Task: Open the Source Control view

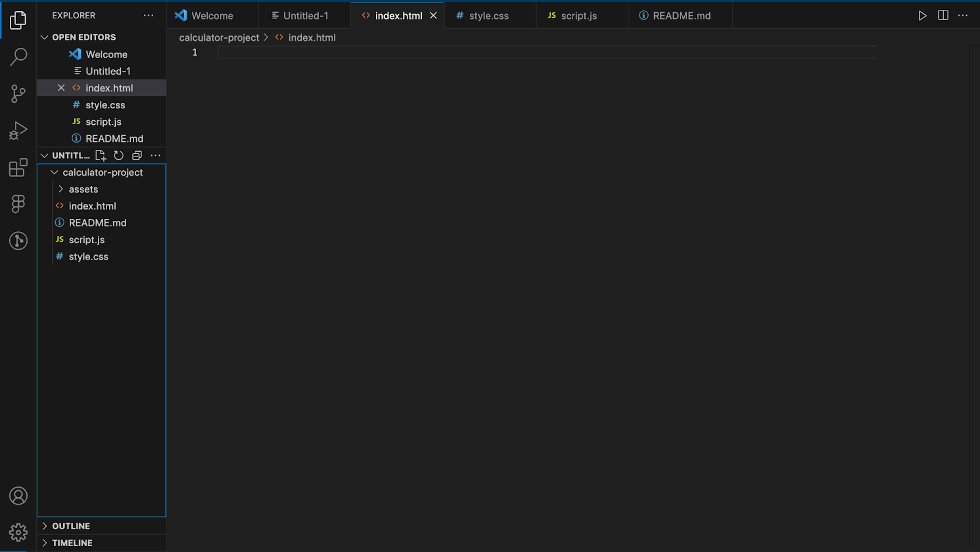Action: 18,94
